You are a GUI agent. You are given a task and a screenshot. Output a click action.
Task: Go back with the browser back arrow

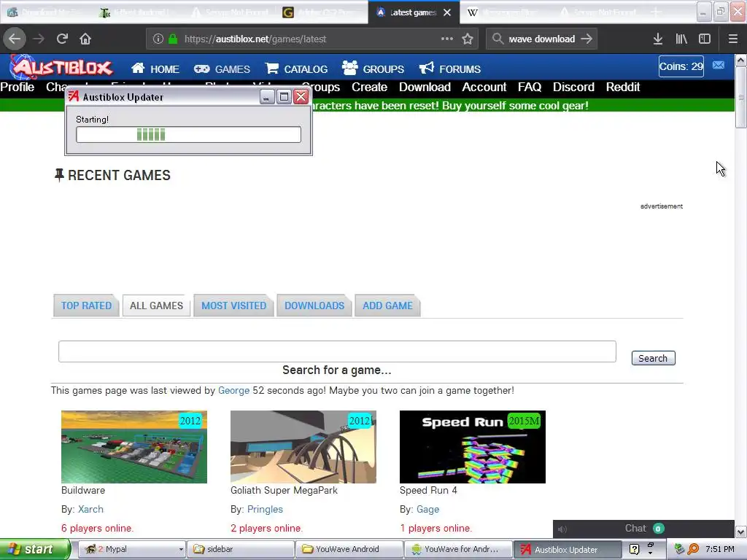point(15,39)
